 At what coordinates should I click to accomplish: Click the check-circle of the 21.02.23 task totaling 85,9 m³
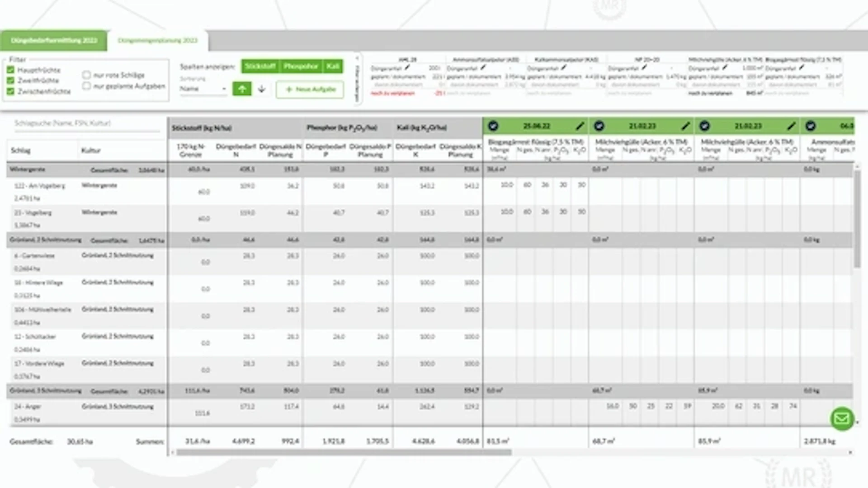705,126
